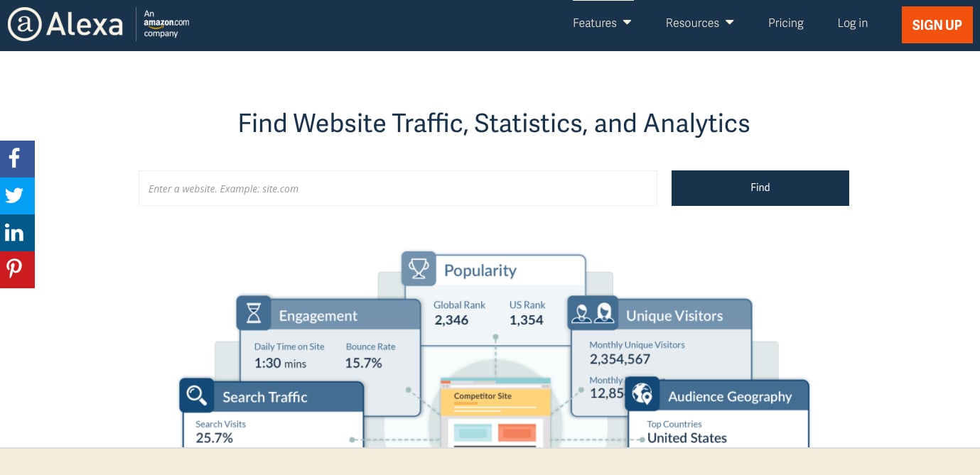Image resolution: width=980 pixels, height=475 pixels.
Task: Click the Find button
Action: [x=760, y=188]
